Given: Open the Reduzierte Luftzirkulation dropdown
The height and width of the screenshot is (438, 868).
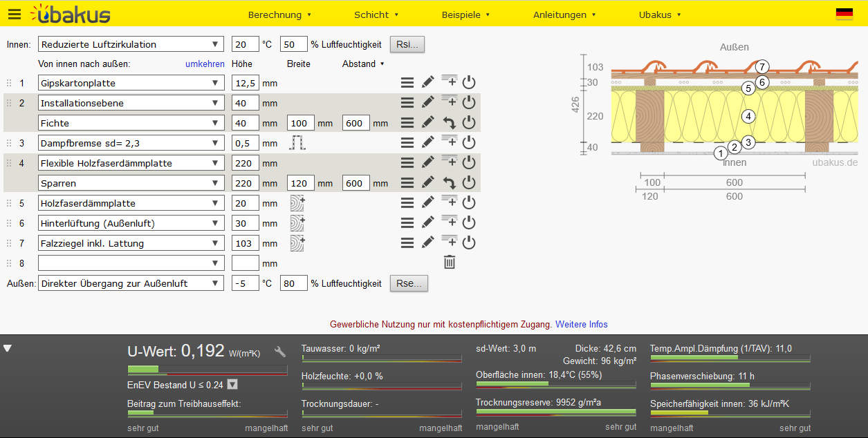Looking at the screenshot, I should [x=131, y=44].
